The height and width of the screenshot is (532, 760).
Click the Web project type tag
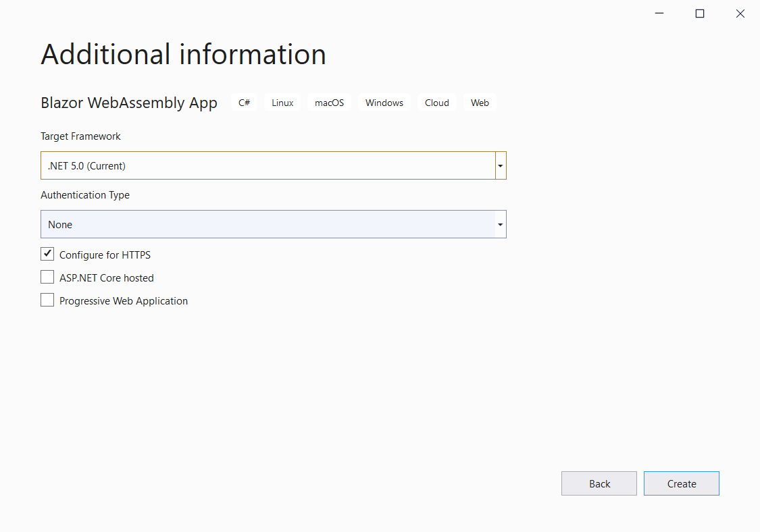click(480, 103)
